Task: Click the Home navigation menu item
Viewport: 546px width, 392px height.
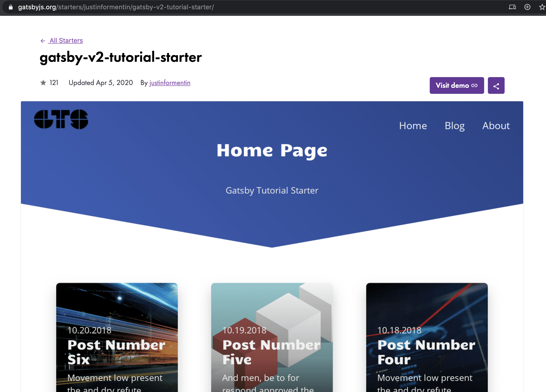Action: pyautogui.click(x=413, y=125)
